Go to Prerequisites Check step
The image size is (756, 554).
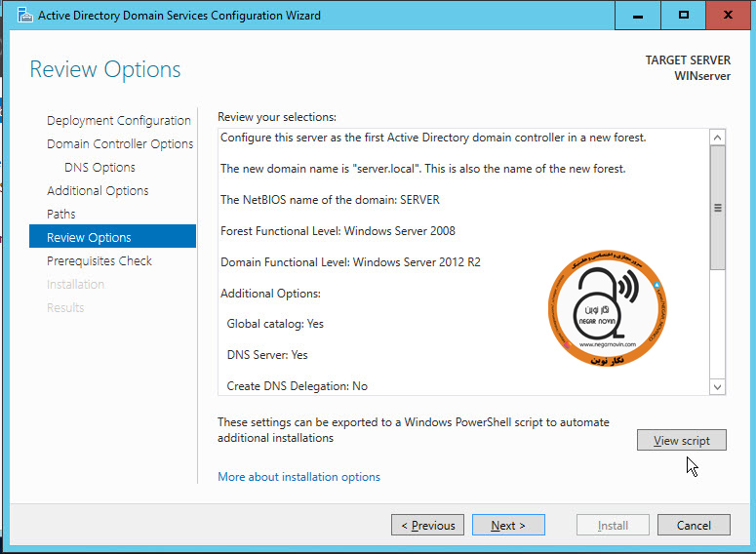click(x=99, y=260)
